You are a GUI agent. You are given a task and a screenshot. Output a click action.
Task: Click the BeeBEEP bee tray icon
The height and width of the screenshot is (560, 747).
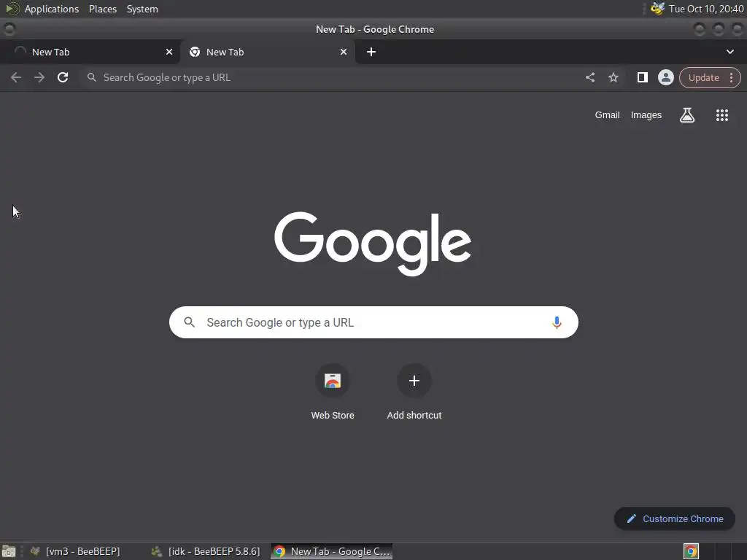pos(657,9)
